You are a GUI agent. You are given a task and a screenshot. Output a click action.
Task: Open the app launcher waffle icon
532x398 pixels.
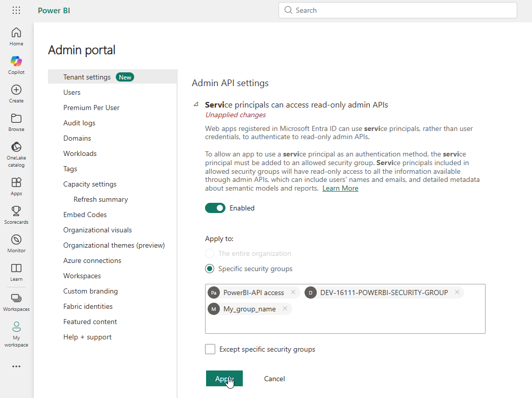[16, 10]
